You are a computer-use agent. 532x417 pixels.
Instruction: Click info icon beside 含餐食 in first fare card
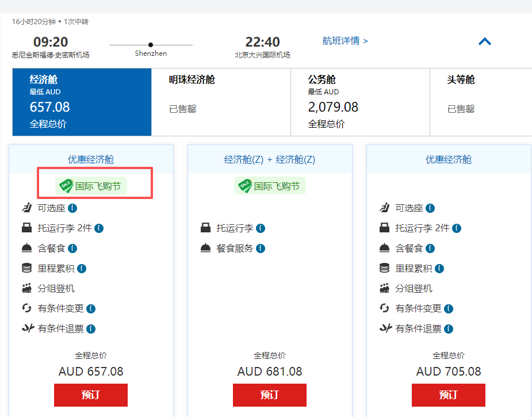pos(72,248)
